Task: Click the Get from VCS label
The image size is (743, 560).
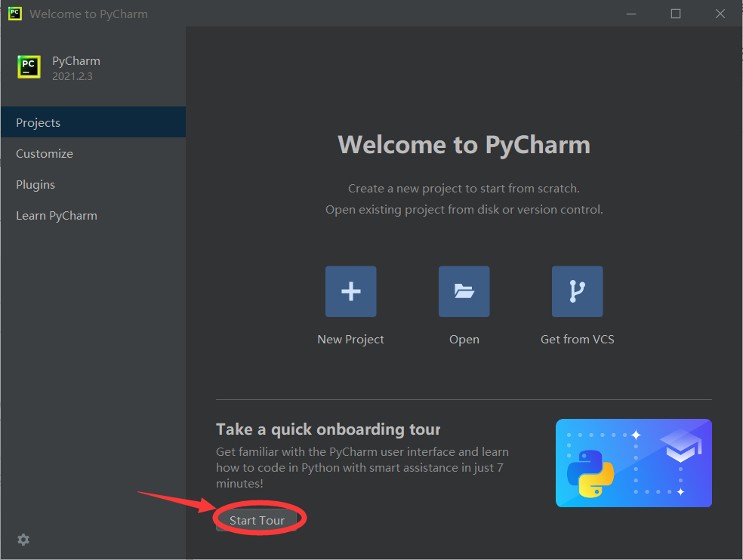Action: click(x=577, y=339)
